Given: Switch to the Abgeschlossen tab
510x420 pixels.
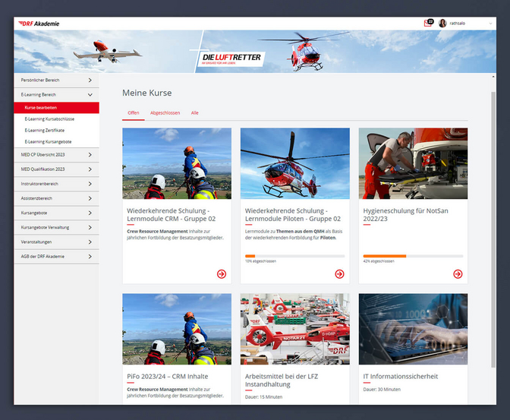Looking at the screenshot, I should [165, 112].
